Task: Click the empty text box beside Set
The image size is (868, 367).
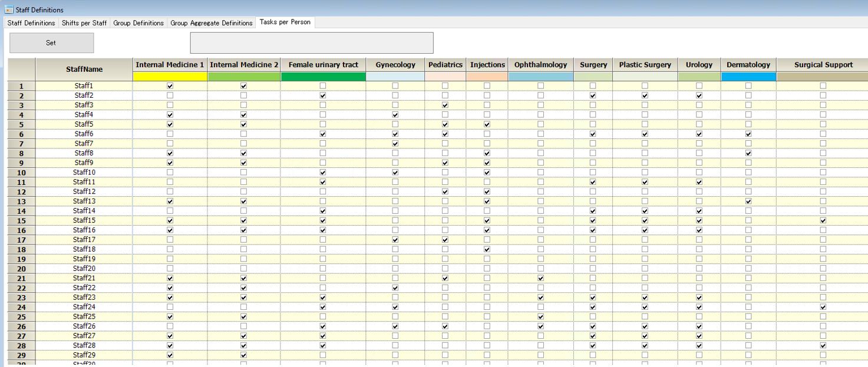Action: (x=311, y=43)
